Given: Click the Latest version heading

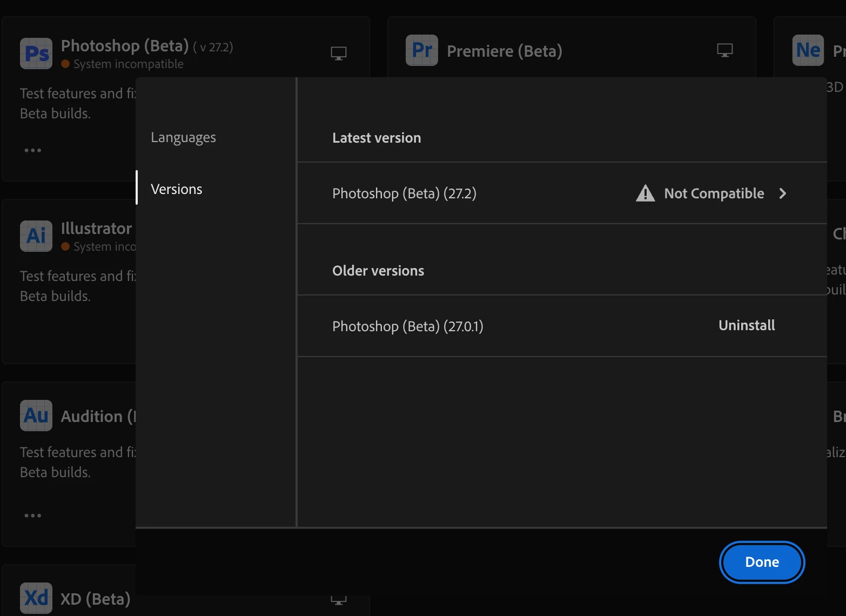Looking at the screenshot, I should 377,138.
